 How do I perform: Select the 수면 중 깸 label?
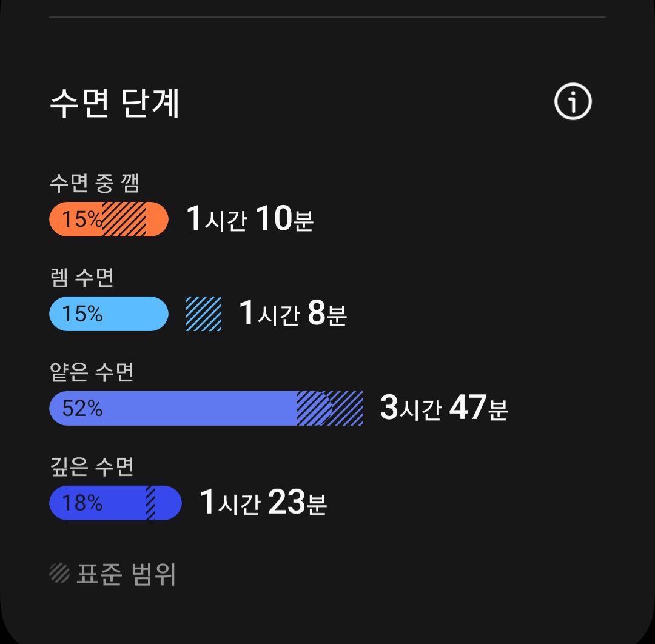tap(95, 183)
